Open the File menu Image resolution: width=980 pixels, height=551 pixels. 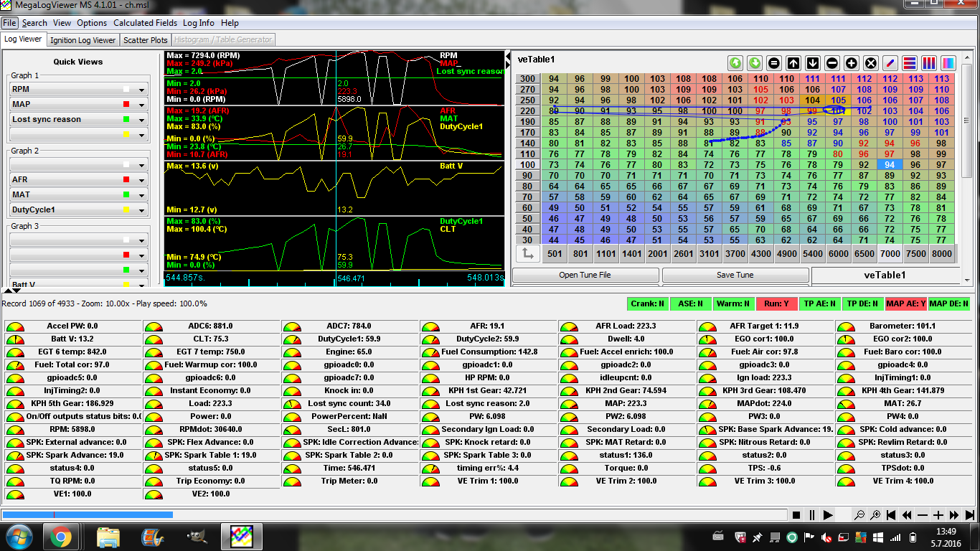(x=9, y=23)
